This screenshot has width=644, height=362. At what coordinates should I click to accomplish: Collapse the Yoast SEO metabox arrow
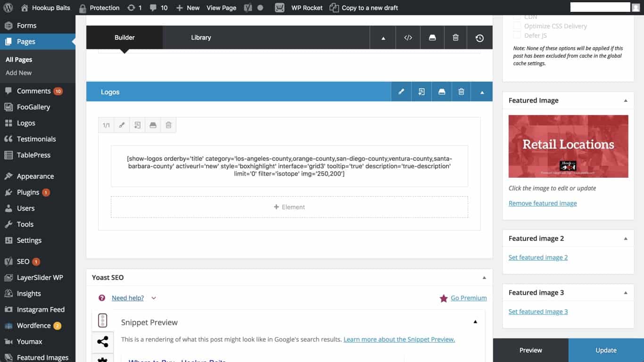click(484, 278)
